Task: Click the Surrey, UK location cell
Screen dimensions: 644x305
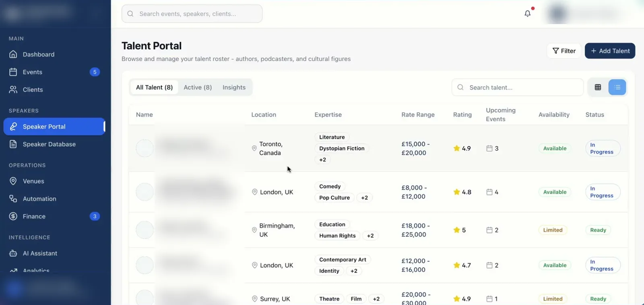Action: pyautogui.click(x=271, y=299)
